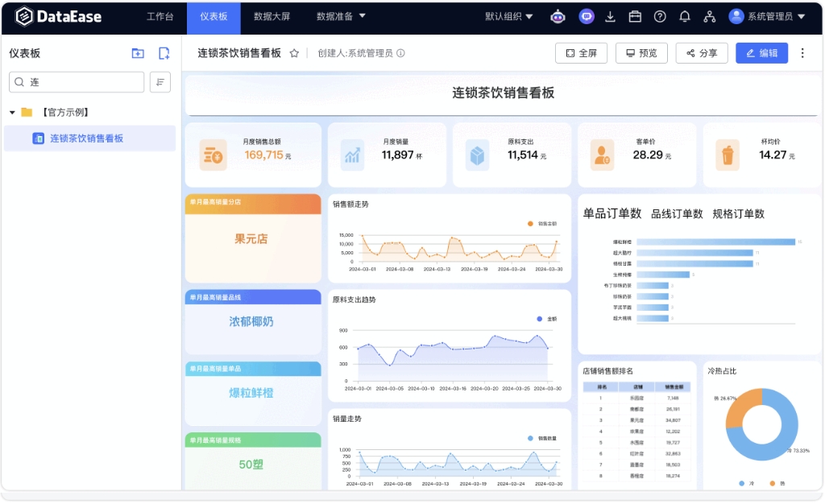Open the organization structure icon

[709, 17]
